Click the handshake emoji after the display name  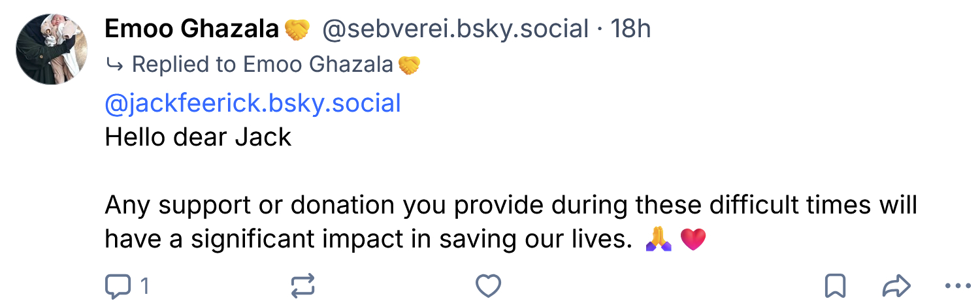coord(297,29)
